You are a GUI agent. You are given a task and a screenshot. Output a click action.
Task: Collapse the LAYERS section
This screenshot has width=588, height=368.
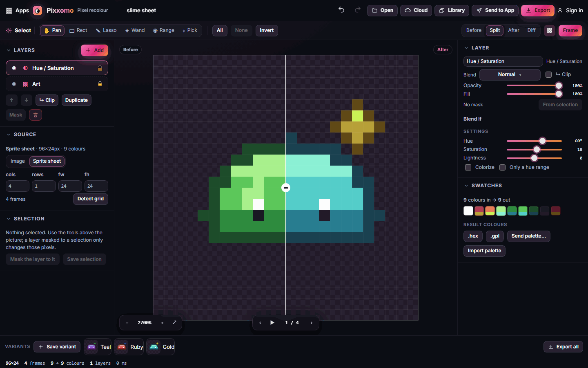point(9,50)
